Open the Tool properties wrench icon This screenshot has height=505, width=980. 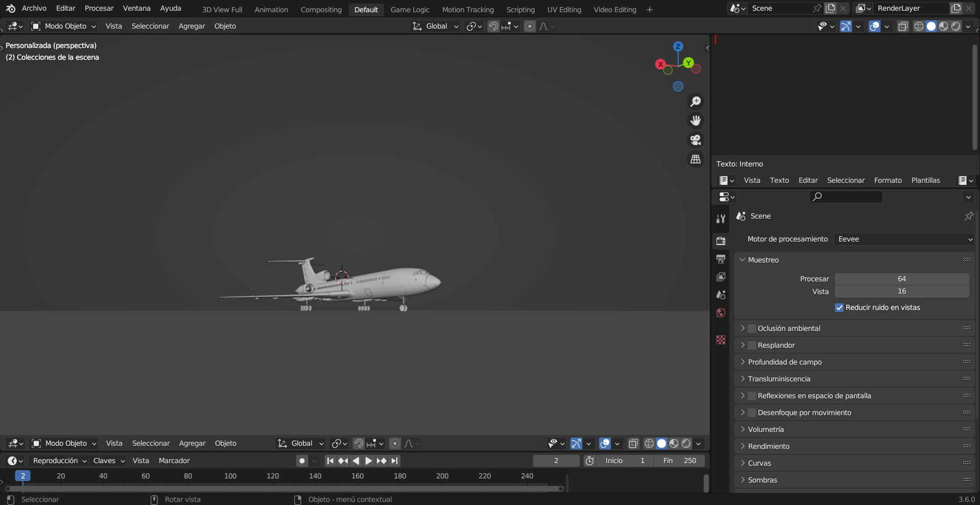(x=721, y=219)
